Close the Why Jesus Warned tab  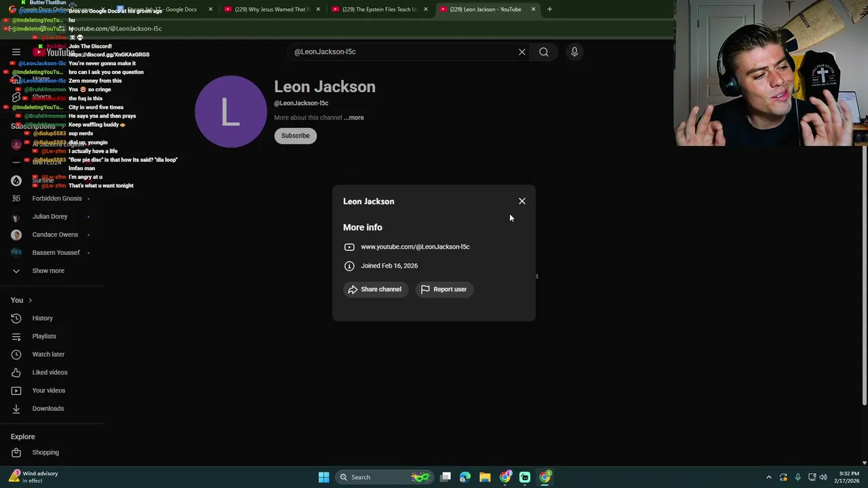coord(318,9)
